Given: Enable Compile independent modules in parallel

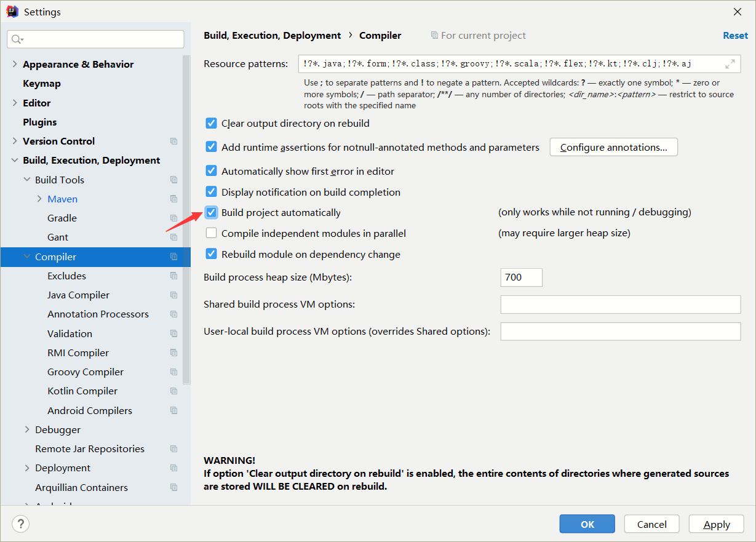Looking at the screenshot, I should (212, 233).
